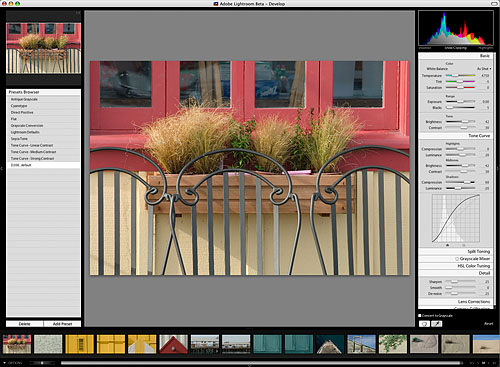
Task: Click the histogram display
Action: [456, 28]
